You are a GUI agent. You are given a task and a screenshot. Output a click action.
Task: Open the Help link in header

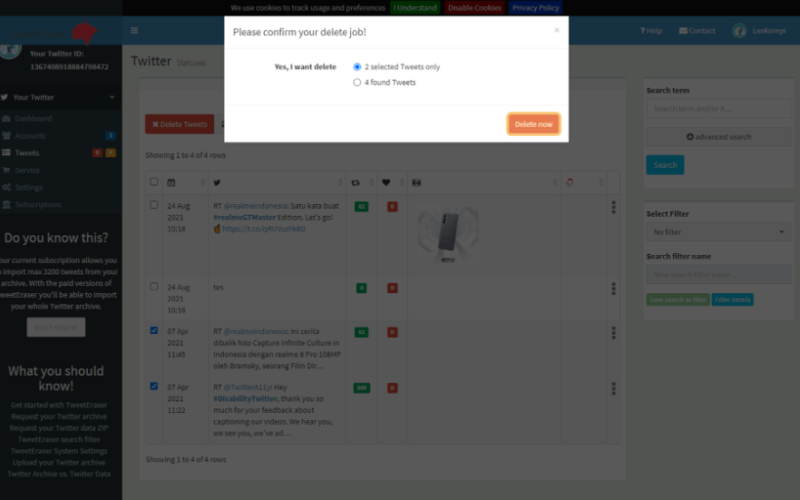(x=651, y=31)
